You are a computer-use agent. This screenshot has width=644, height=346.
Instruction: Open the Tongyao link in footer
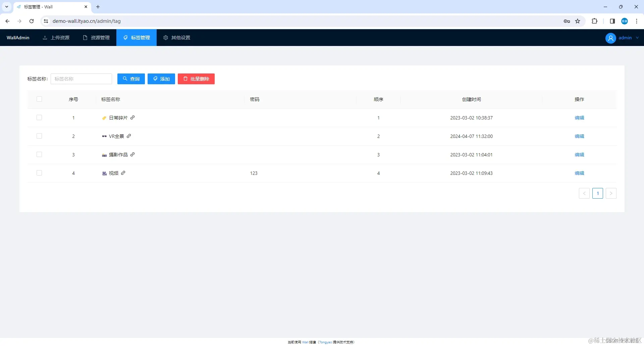point(325,342)
